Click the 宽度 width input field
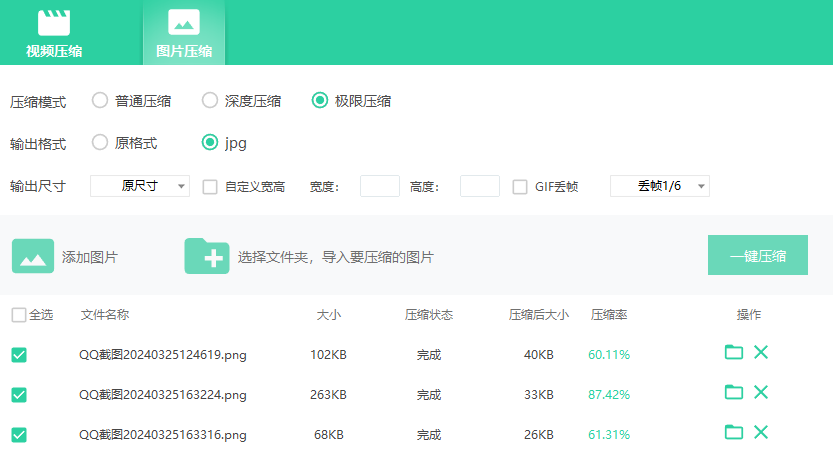The width and height of the screenshot is (833, 462). pos(380,186)
